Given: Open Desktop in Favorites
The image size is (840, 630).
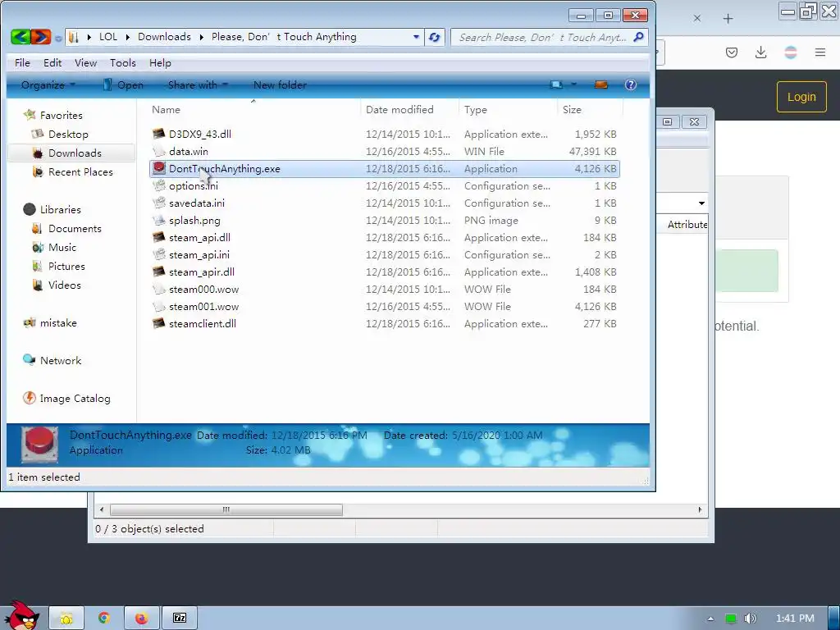Looking at the screenshot, I should (68, 134).
